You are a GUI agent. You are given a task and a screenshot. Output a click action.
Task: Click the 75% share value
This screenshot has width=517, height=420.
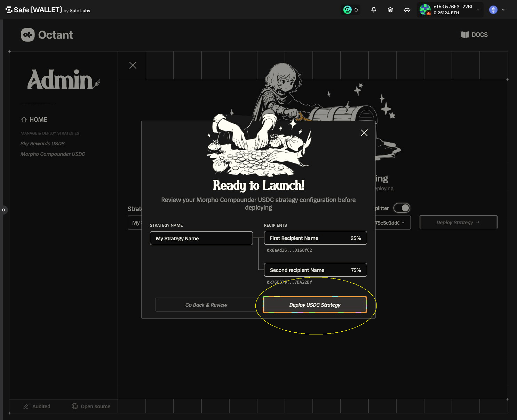356,270
